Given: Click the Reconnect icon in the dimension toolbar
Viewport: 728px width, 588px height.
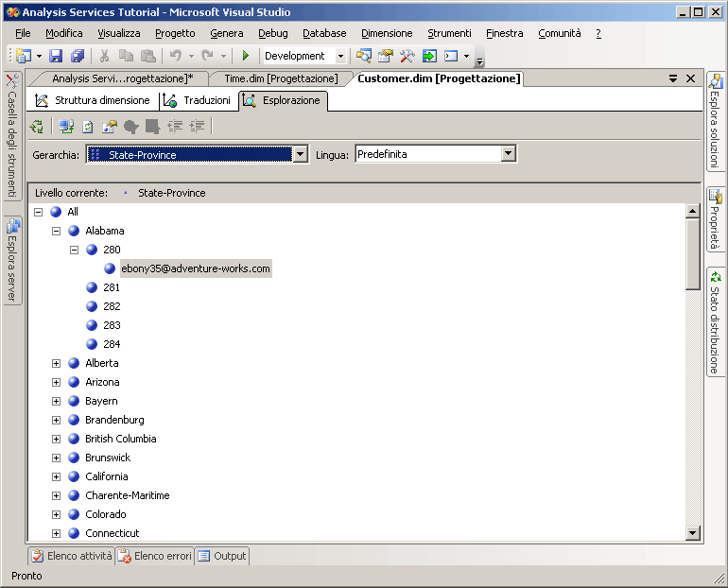Looking at the screenshot, I should 66,127.
